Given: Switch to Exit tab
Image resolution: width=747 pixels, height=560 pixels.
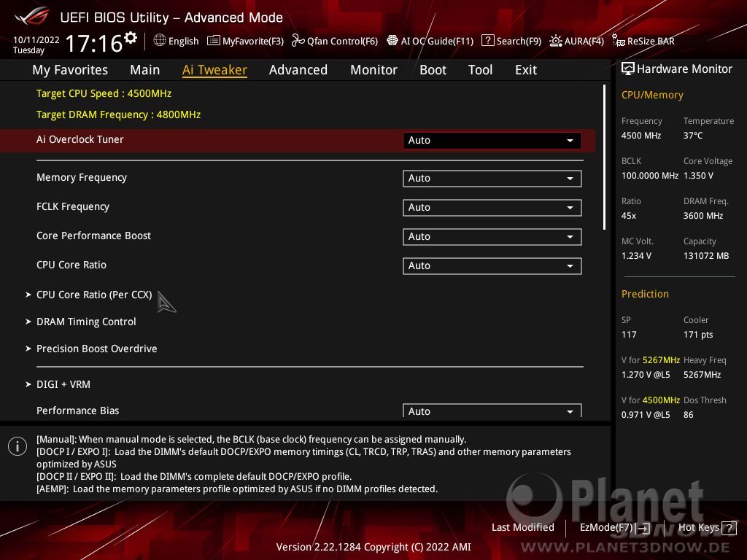Looking at the screenshot, I should (x=526, y=70).
